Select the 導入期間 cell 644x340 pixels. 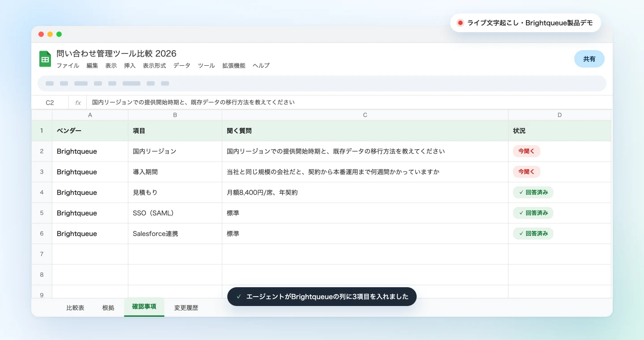point(175,172)
